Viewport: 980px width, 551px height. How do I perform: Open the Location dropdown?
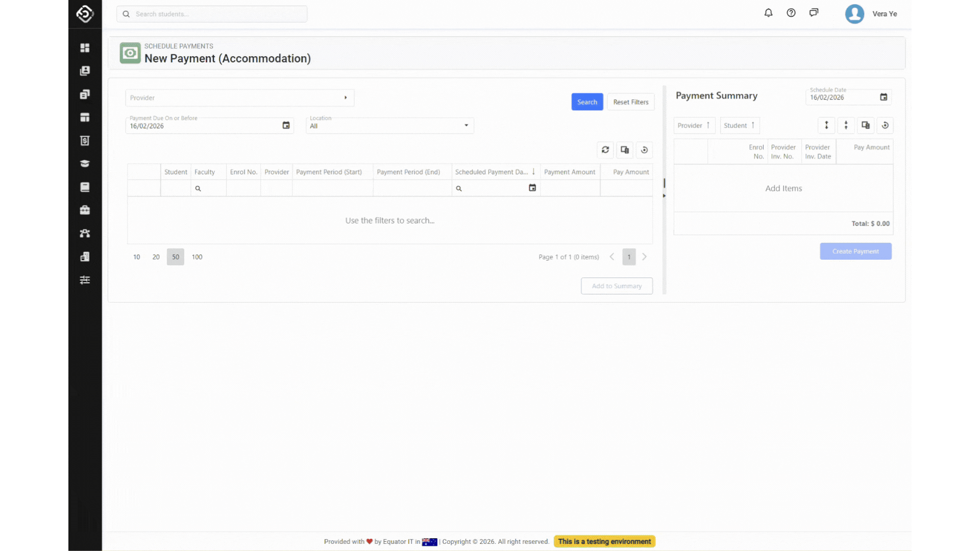(x=466, y=126)
